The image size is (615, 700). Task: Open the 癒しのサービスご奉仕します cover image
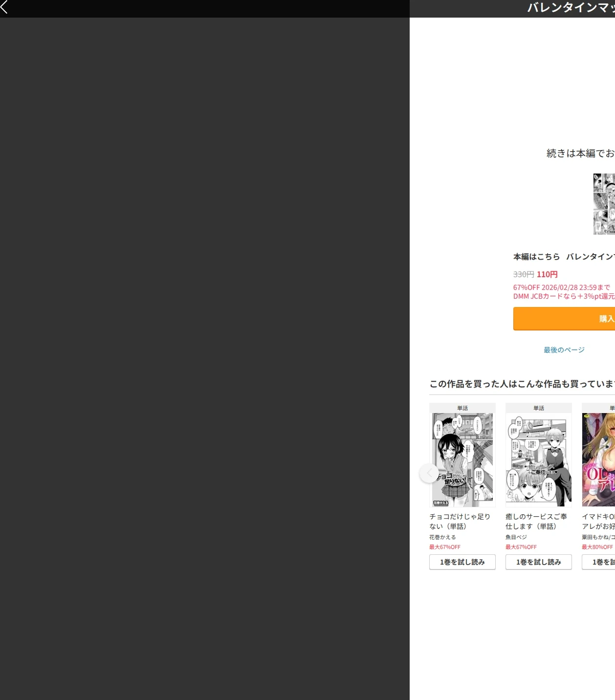[x=539, y=459]
